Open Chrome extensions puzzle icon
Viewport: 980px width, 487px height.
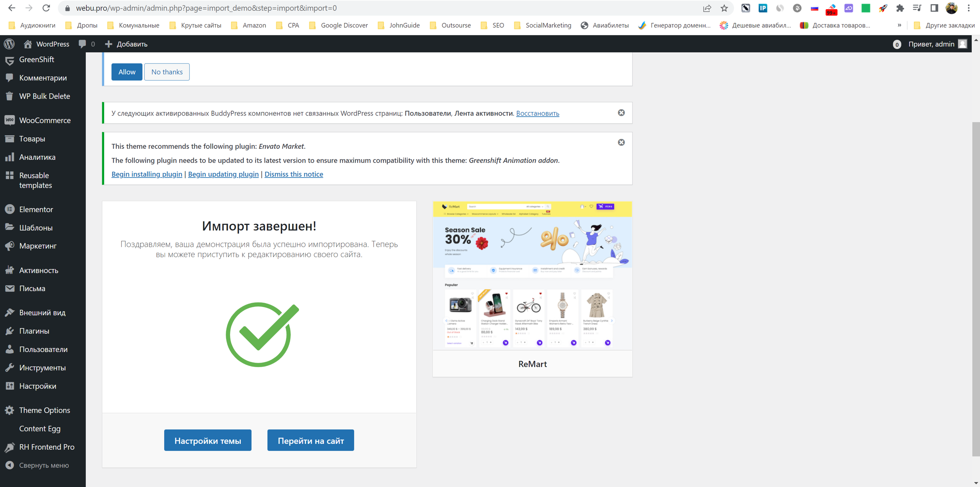pos(900,8)
